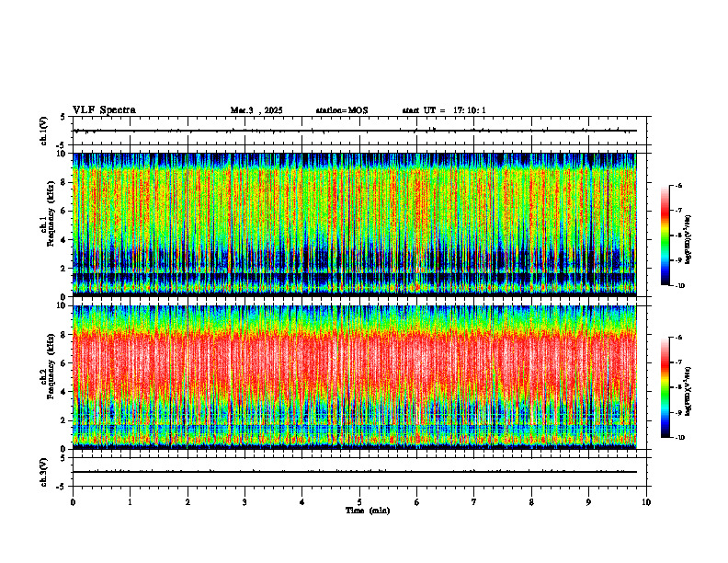728x563 pixels.
Task: Click the ch.1 color scale bar
Action: (665, 236)
